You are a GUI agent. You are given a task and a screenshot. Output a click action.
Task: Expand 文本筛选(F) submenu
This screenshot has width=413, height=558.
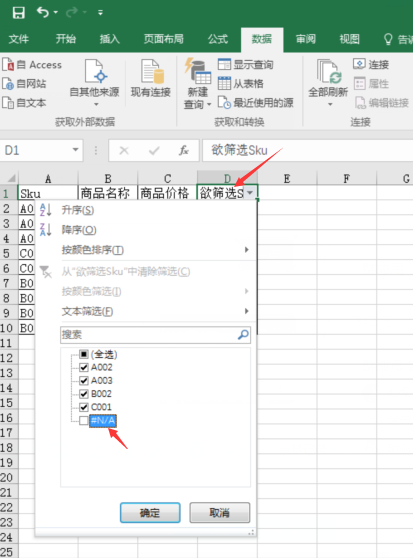coord(146,312)
